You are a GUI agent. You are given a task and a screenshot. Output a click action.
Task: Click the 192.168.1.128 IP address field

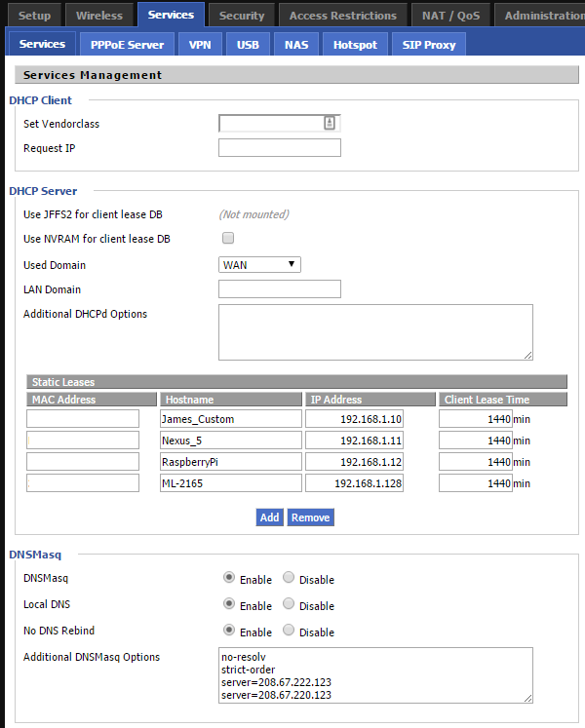pos(354,482)
